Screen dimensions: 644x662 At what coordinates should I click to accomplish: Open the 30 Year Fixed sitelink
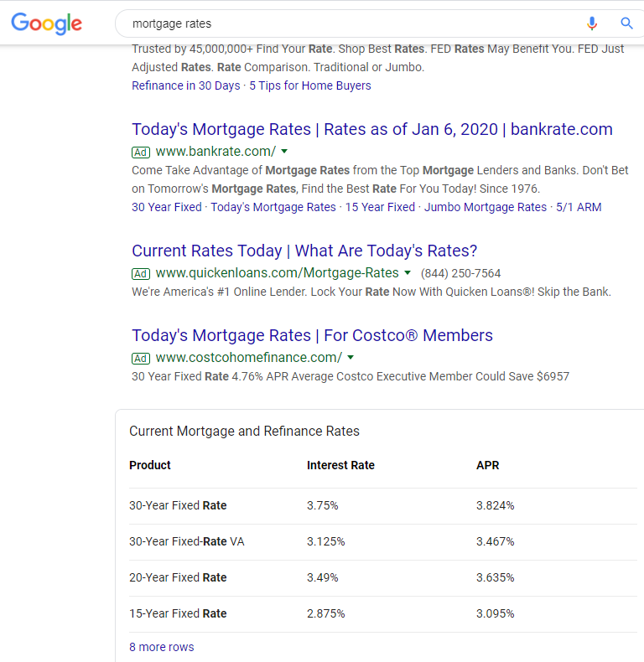(167, 207)
